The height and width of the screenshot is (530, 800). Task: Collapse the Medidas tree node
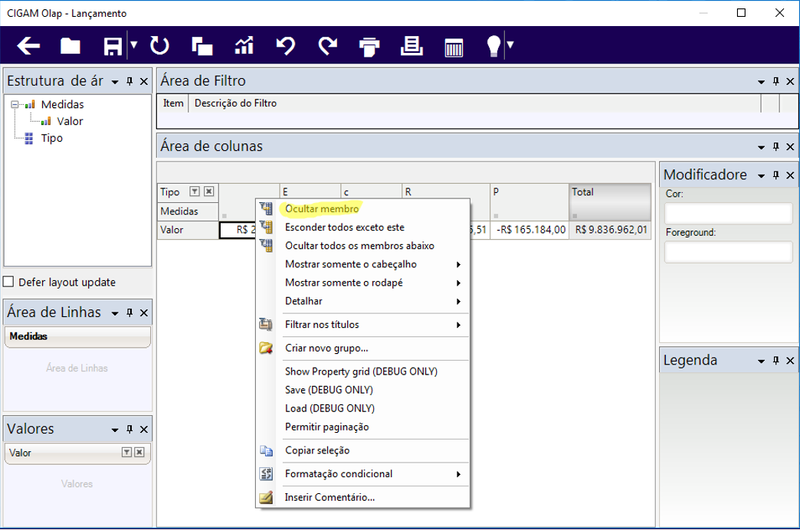(15, 105)
